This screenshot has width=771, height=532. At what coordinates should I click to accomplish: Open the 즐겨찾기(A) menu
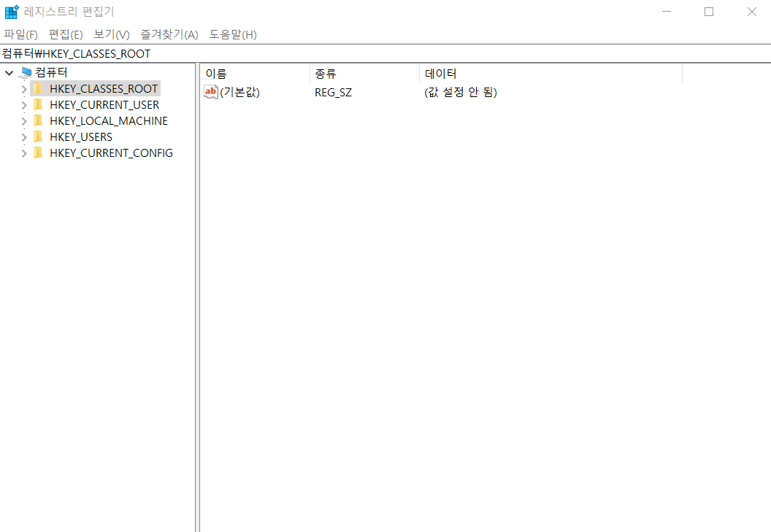pyautogui.click(x=169, y=34)
